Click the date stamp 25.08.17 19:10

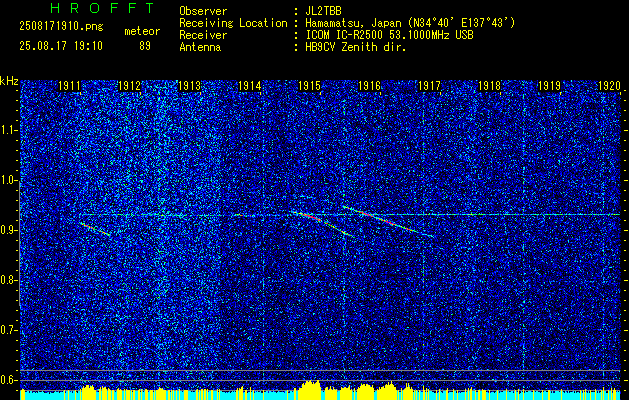[61, 46]
